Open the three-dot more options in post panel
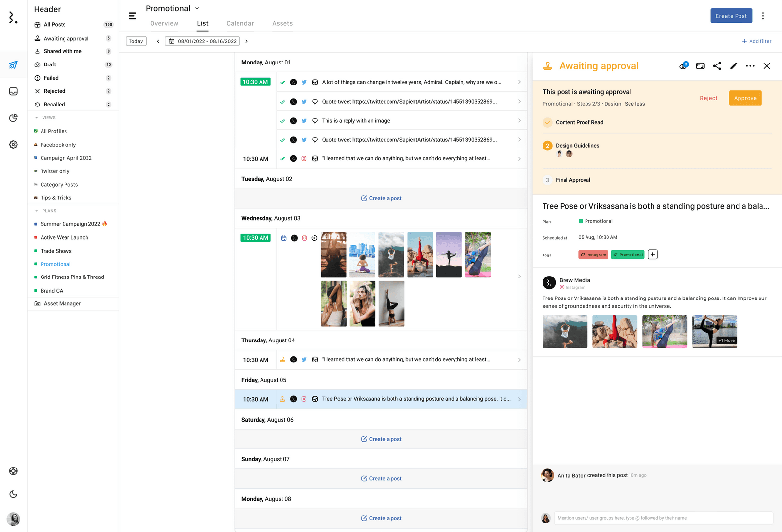Image resolution: width=782 pixels, height=532 pixels. pos(750,66)
